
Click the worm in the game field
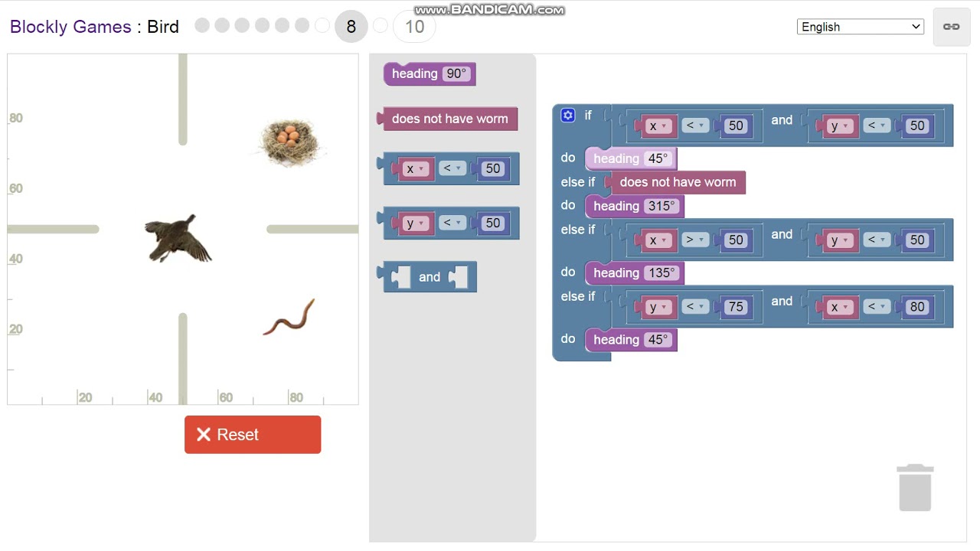point(289,317)
